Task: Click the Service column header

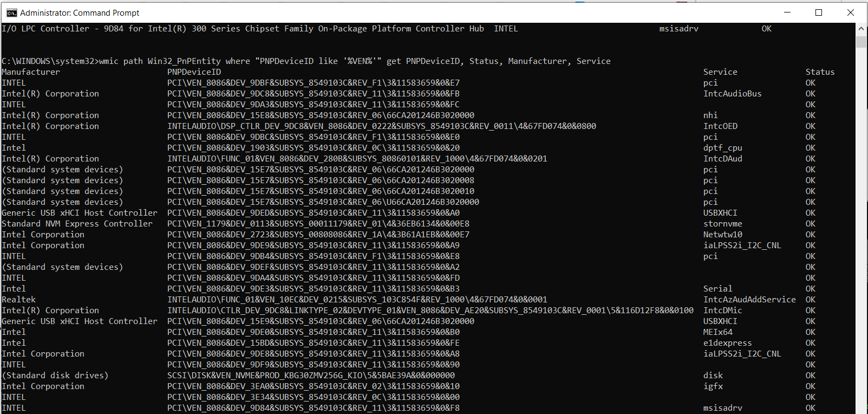Action: (720, 72)
